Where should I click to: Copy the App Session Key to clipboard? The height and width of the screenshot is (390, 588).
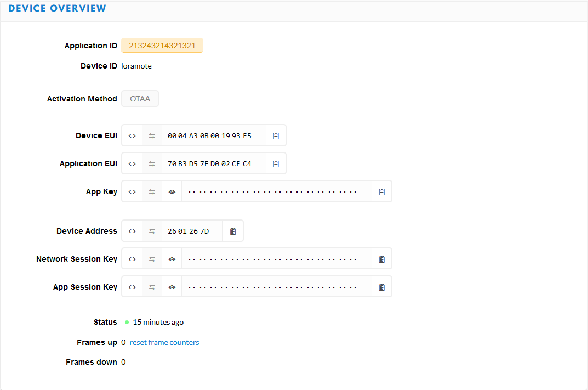[382, 287]
